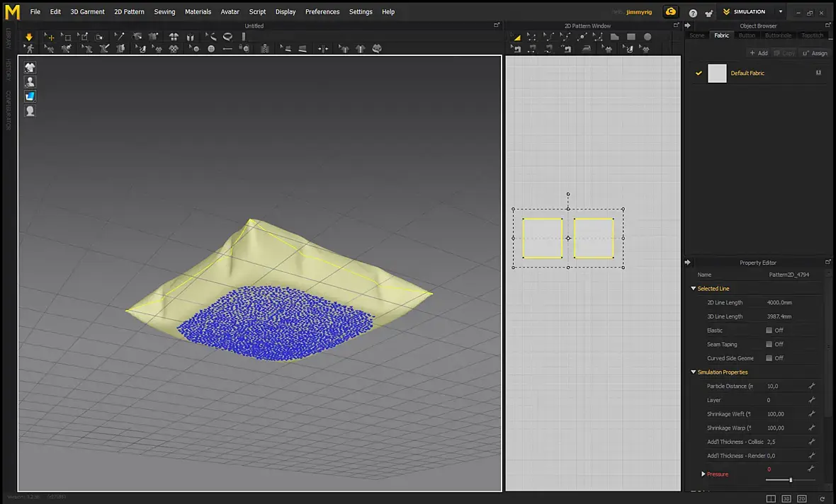
Task: Click the Pressure slider handle
Action: click(x=791, y=481)
